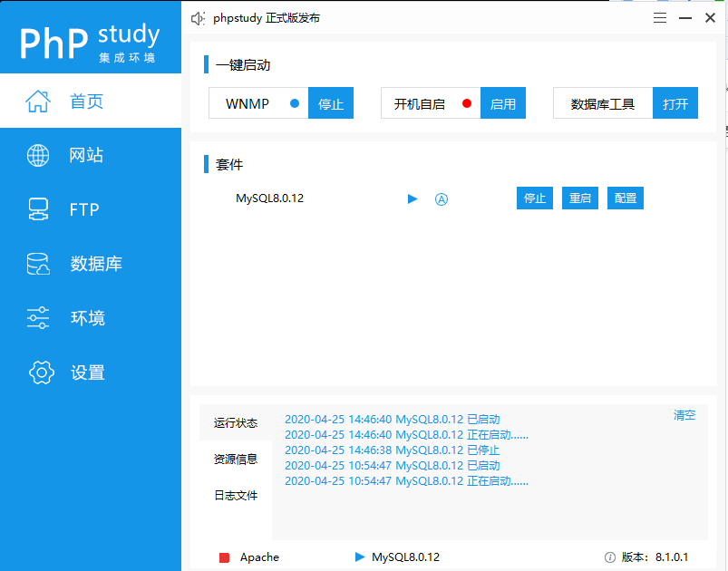Click the MySQL8.0.12 status bar label
This screenshot has height=571, width=728.
click(x=405, y=557)
